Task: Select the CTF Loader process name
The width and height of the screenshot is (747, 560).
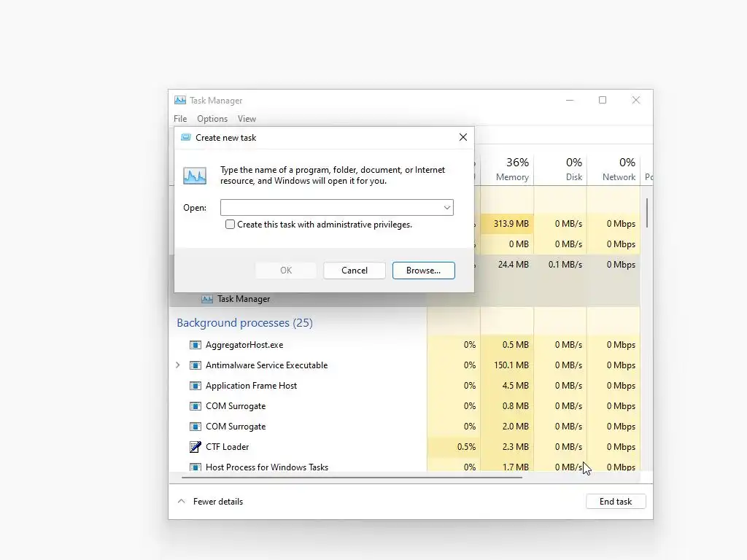Action: point(228,447)
